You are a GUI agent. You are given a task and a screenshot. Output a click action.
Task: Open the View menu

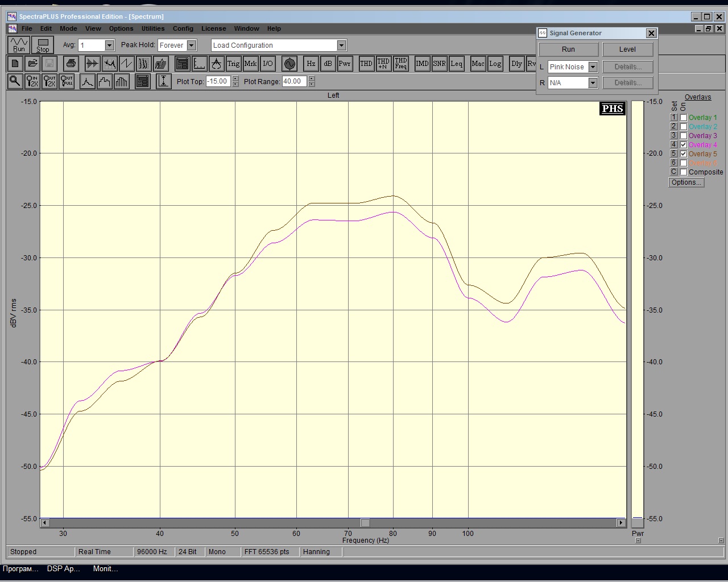[93, 28]
